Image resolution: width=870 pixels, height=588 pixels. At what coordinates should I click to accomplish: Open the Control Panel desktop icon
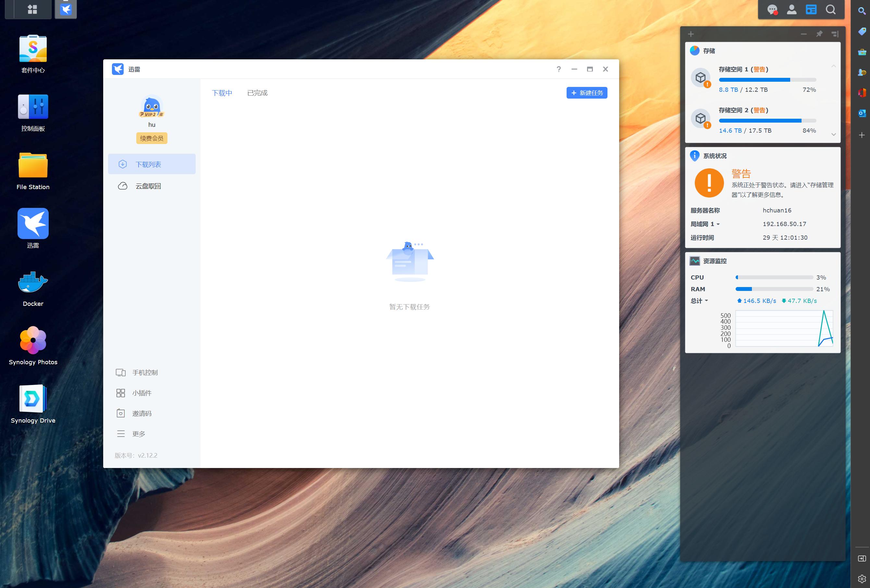point(33,107)
